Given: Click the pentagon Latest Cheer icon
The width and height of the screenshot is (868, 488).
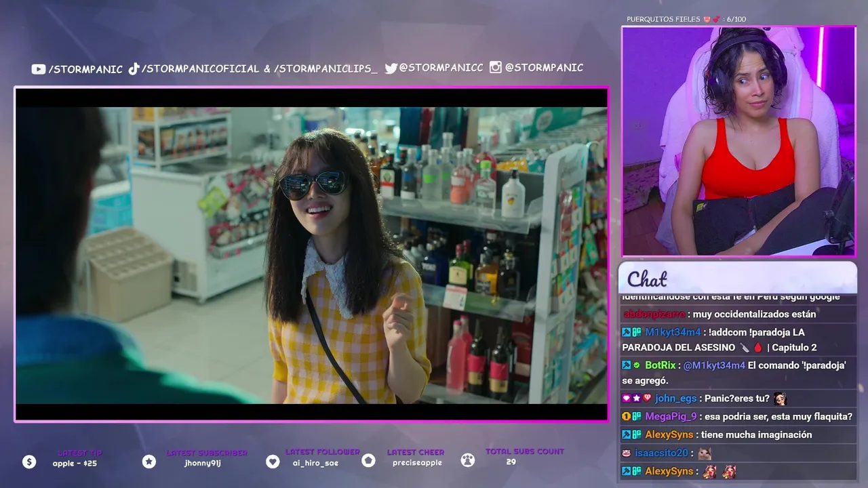Looking at the screenshot, I should [x=368, y=461].
